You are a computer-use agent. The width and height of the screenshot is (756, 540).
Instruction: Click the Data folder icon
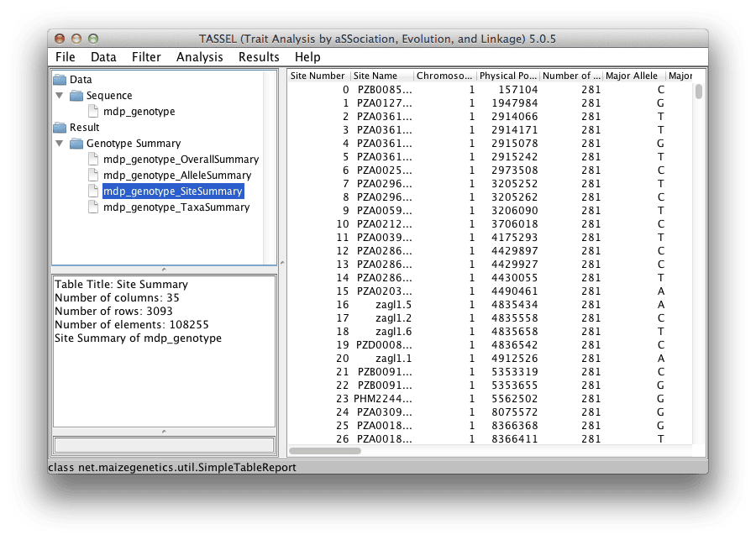(x=60, y=80)
